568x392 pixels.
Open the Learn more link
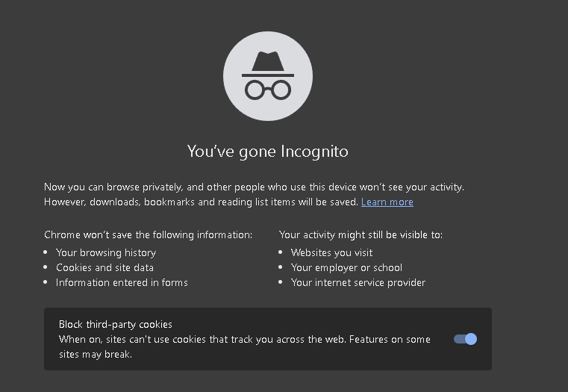387,202
